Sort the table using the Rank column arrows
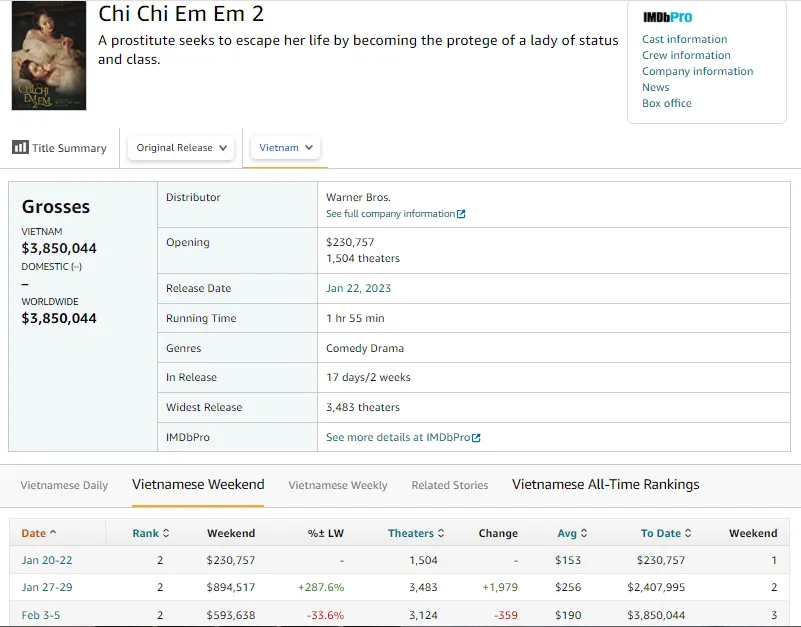 tap(167, 533)
